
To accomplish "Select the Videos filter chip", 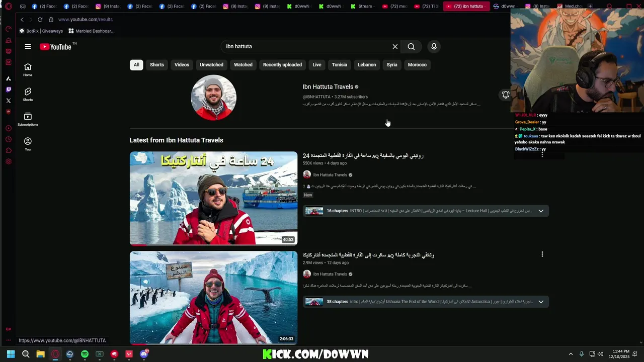I will click(x=182, y=65).
